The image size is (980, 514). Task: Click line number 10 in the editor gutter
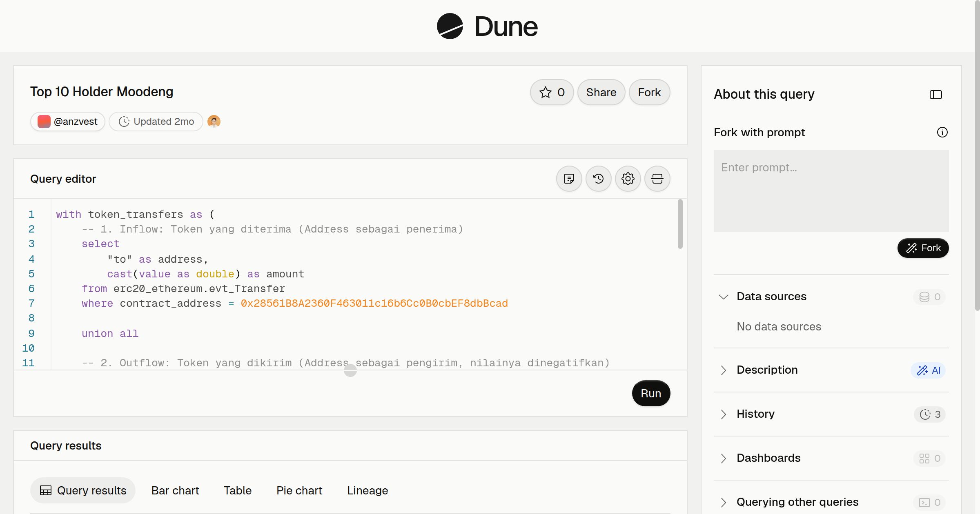28,348
